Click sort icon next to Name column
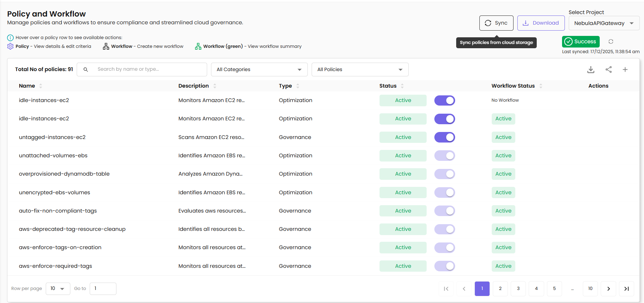The width and height of the screenshot is (644, 303). pyautogui.click(x=41, y=86)
